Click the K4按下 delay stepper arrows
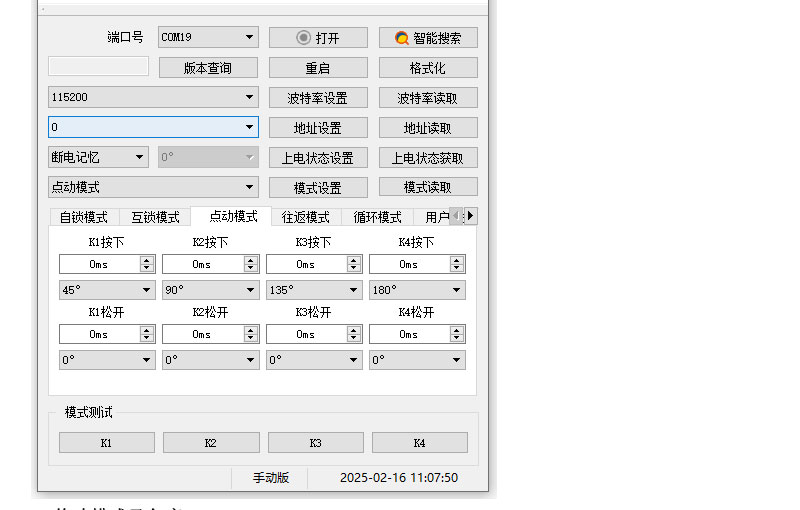Viewport: 800px width, 510px height. [x=457, y=264]
